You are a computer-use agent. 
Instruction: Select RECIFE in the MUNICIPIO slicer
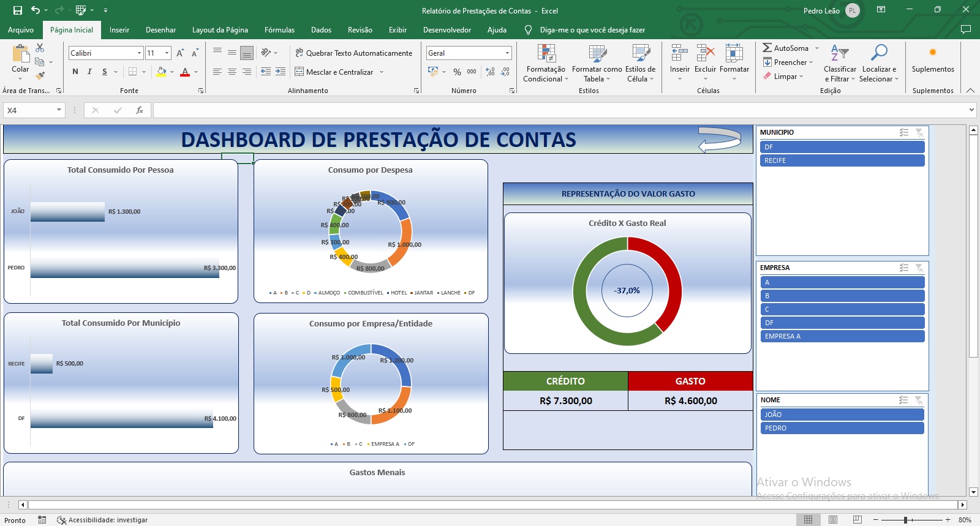pos(842,160)
